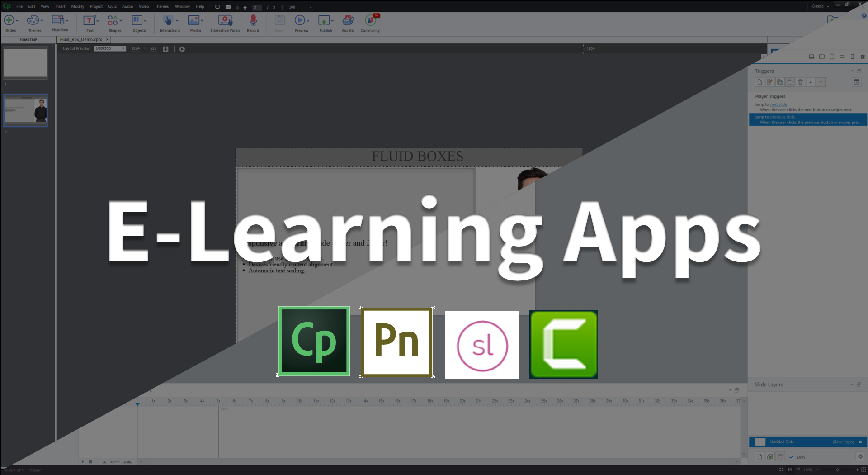This screenshot has width=868, height=475.
Task: Open the Themes menu
Action: click(161, 6)
